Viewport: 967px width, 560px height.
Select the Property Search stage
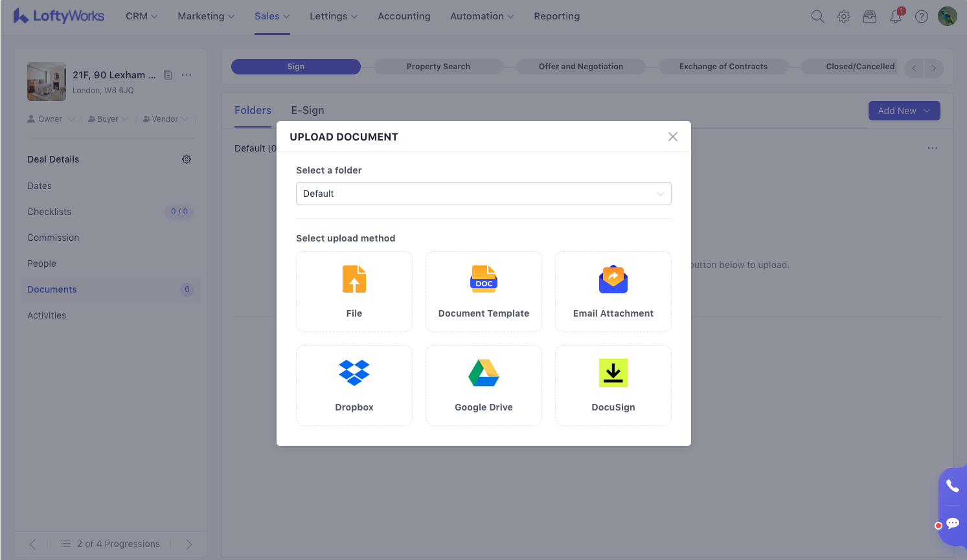point(438,67)
